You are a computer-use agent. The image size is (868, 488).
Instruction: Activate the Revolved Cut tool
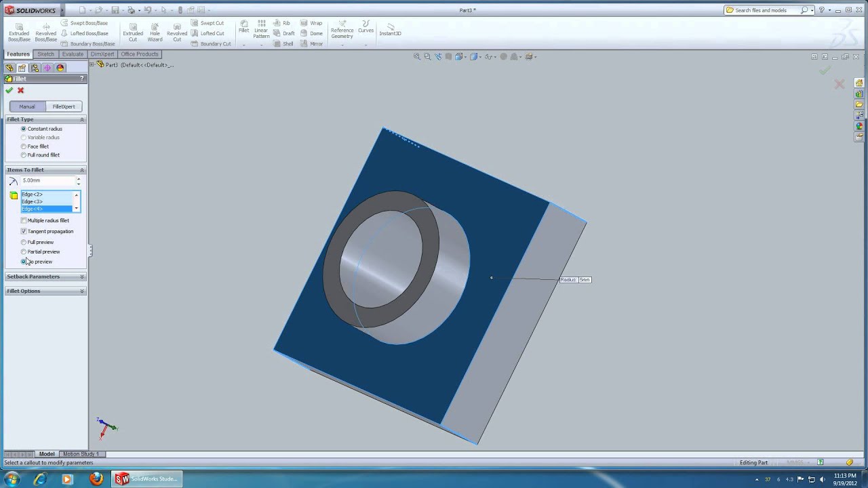177,32
